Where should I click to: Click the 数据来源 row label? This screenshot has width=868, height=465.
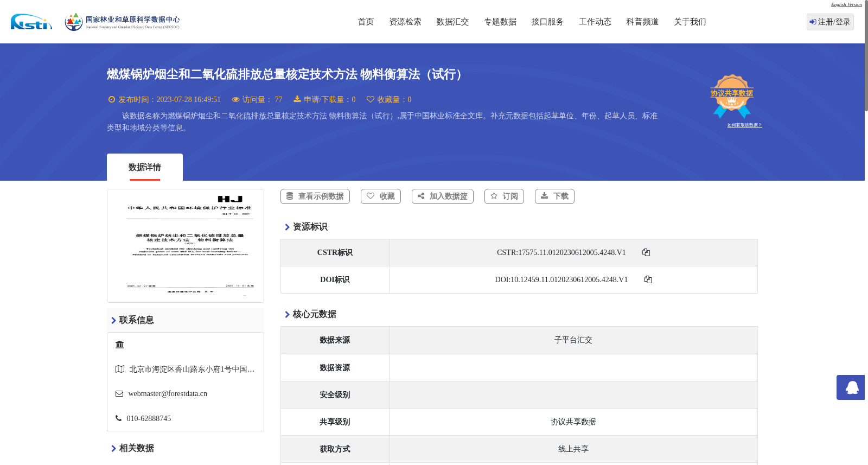[x=335, y=340]
